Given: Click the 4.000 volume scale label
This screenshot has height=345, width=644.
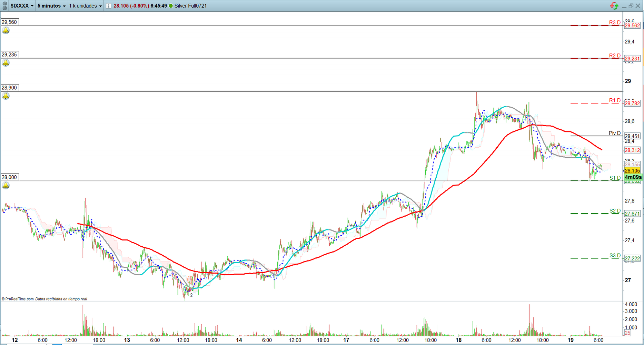Looking at the screenshot, I should [631, 304].
